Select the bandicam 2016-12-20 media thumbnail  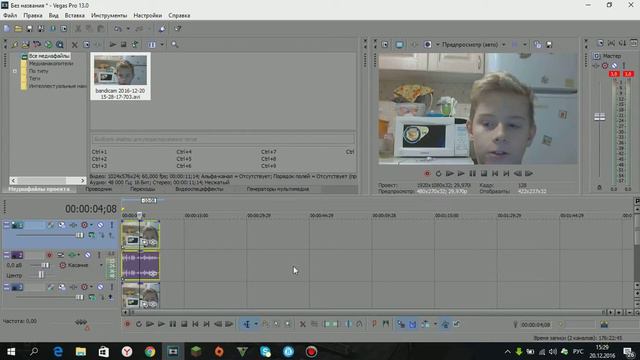[x=120, y=76]
